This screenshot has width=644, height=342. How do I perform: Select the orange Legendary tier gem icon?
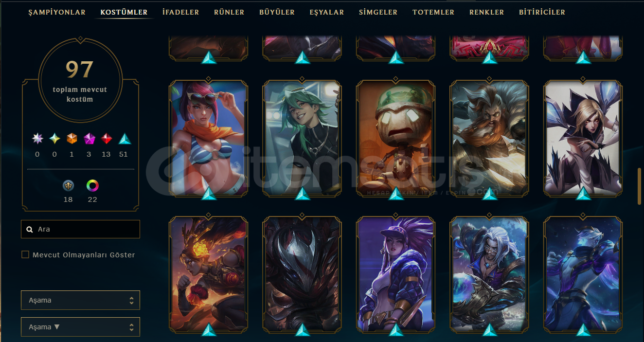72,139
